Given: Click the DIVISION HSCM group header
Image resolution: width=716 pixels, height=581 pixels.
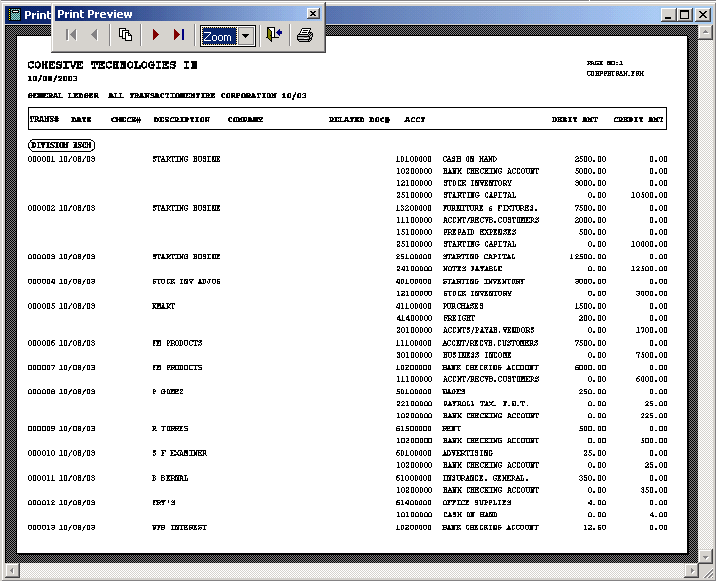Looking at the screenshot, I should (x=61, y=144).
